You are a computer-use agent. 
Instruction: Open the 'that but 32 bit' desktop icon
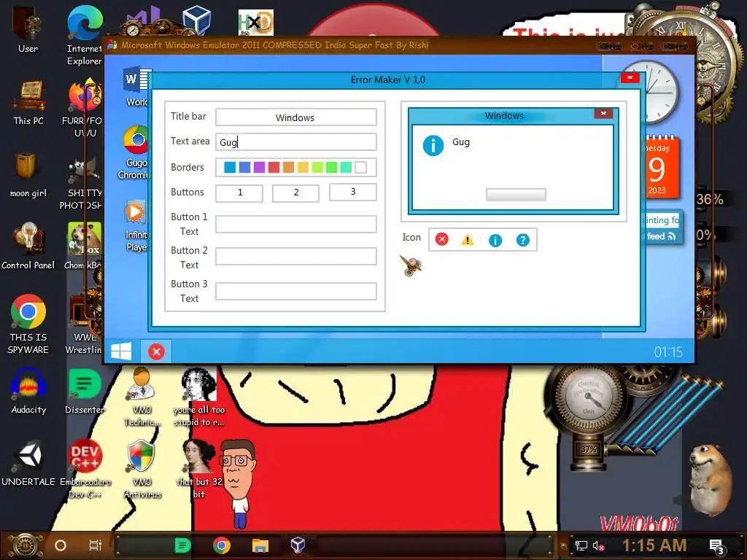pos(198,469)
